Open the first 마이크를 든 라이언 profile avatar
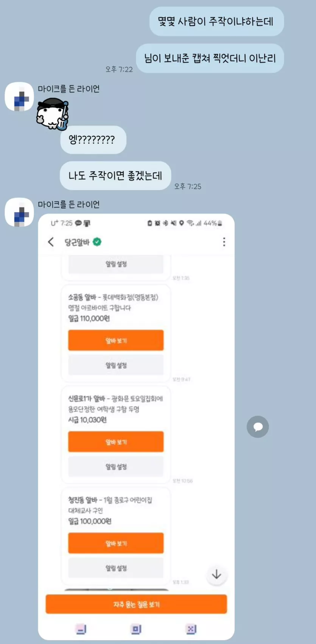This screenshot has height=644, width=316. coord(19,97)
